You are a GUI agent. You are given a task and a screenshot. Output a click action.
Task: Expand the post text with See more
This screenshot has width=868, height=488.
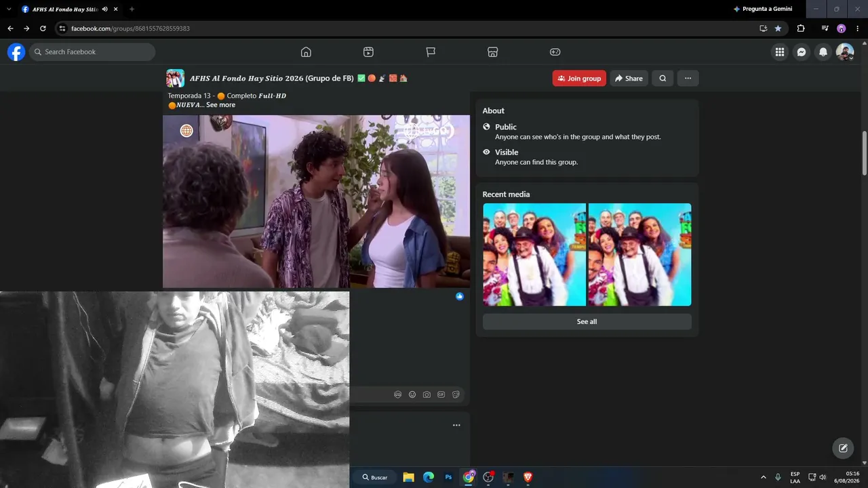pyautogui.click(x=220, y=105)
